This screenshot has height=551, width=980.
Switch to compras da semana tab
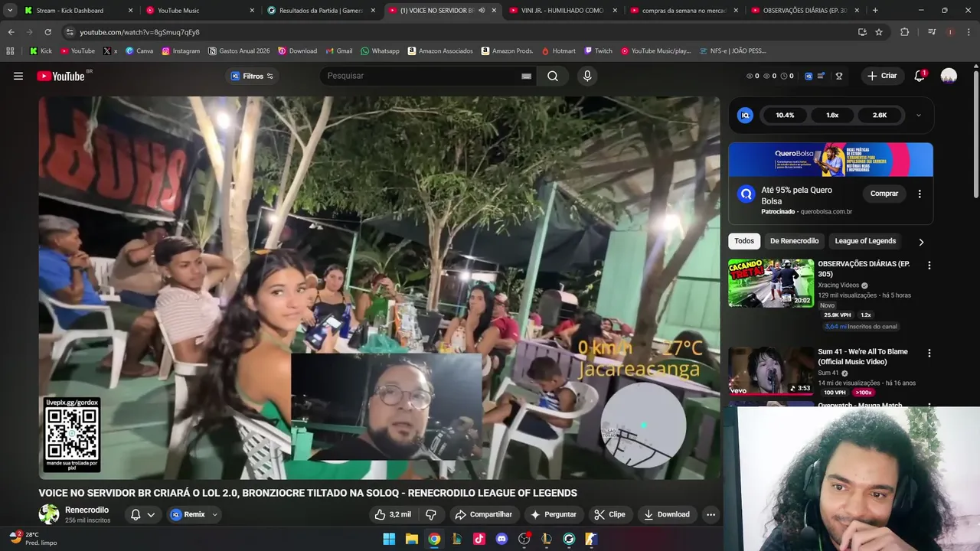tap(684, 11)
